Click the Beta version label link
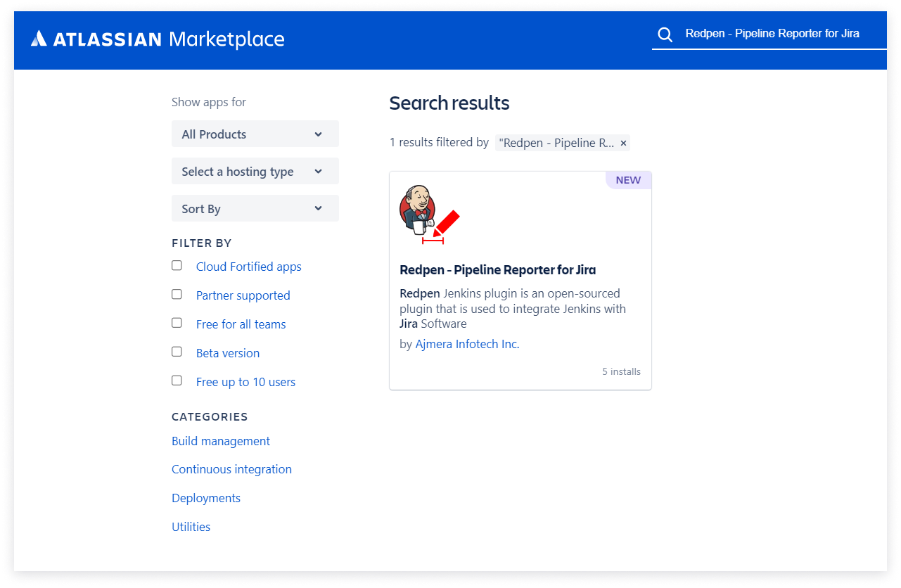 [228, 353]
